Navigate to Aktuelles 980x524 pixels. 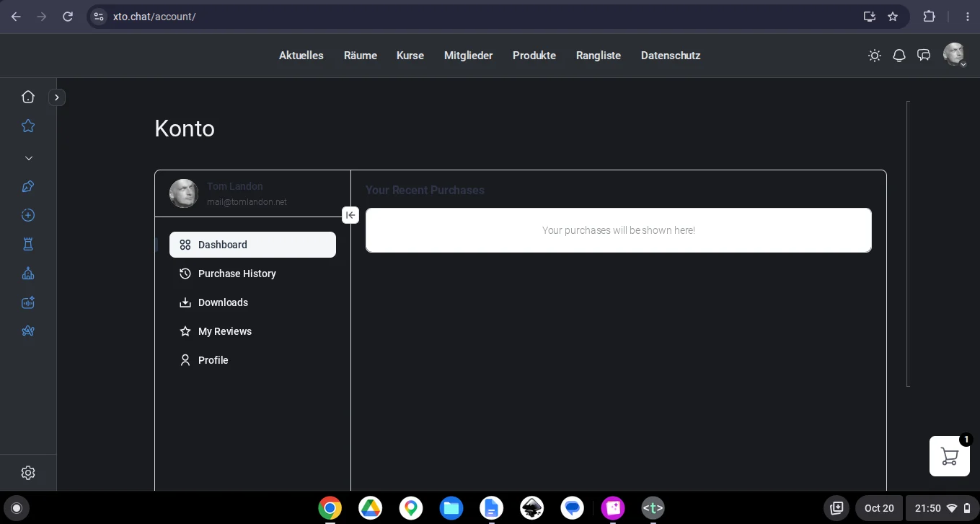pyautogui.click(x=301, y=56)
